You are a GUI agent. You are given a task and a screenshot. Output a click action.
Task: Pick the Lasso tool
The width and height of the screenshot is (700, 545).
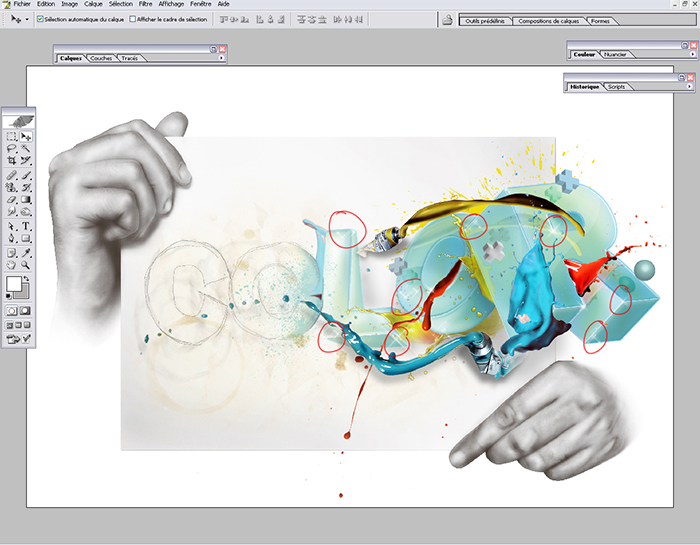point(12,148)
